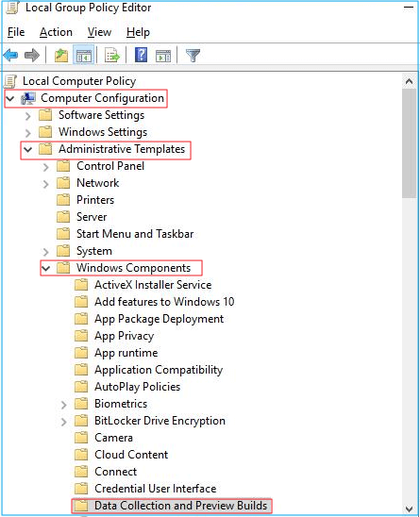Click the Local Computer Policy scroll icon
The width and height of the screenshot is (420, 517).
click(10, 81)
